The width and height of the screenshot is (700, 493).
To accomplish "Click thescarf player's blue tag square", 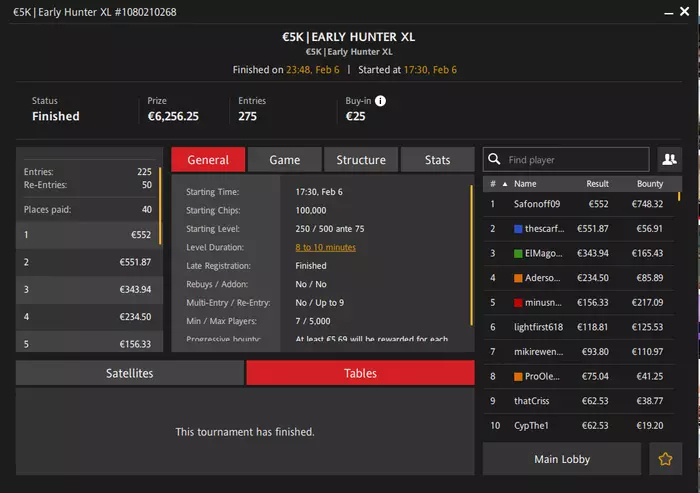I will pos(518,229).
